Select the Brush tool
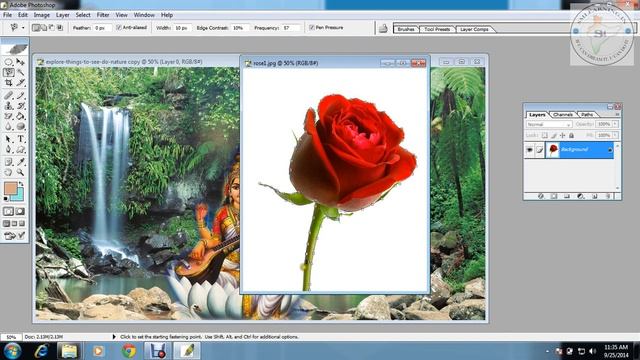The width and height of the screenshot is (640, 360). [20, 96]
